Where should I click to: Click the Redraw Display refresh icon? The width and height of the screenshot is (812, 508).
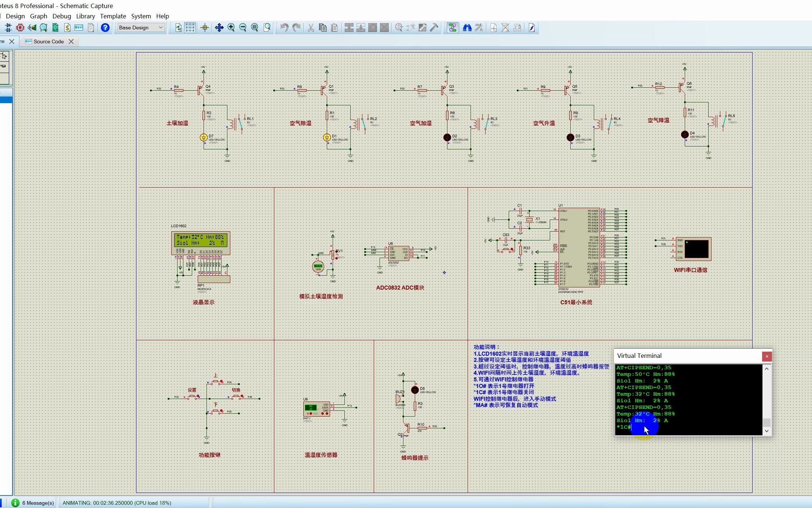(x=178, y=28)
